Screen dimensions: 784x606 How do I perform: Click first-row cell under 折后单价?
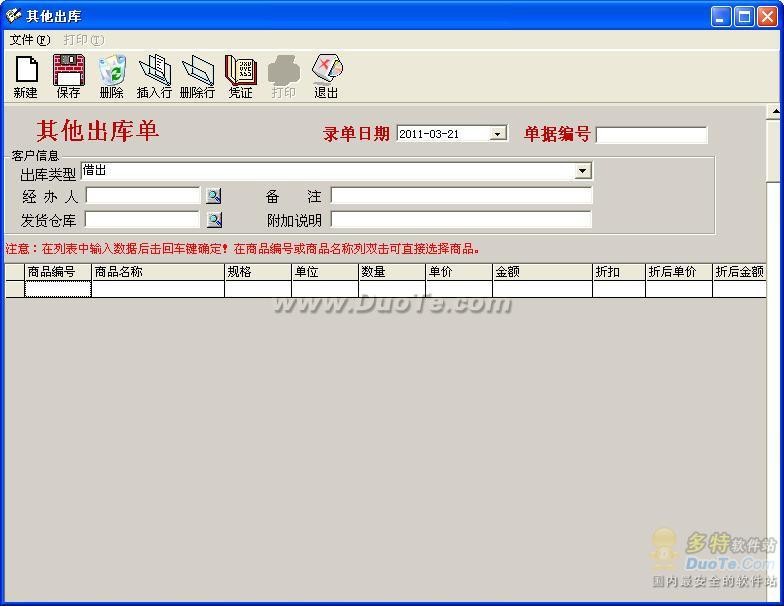679,289
